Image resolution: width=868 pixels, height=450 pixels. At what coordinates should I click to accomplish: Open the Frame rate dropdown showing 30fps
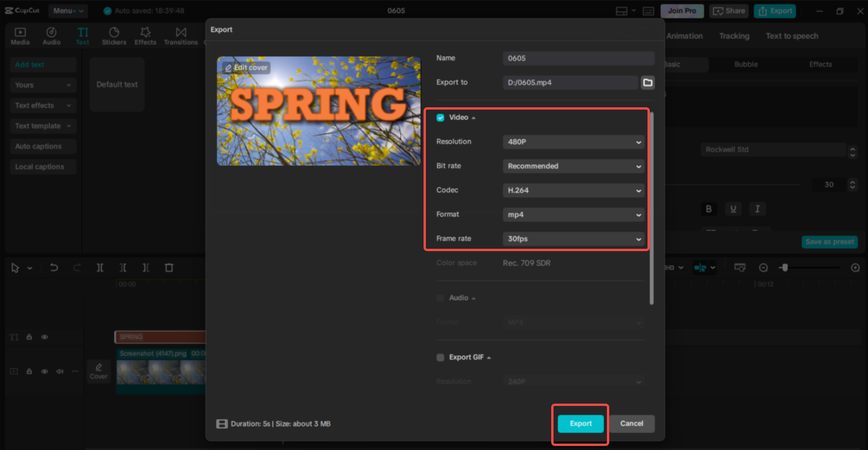(x=573, y=239)
